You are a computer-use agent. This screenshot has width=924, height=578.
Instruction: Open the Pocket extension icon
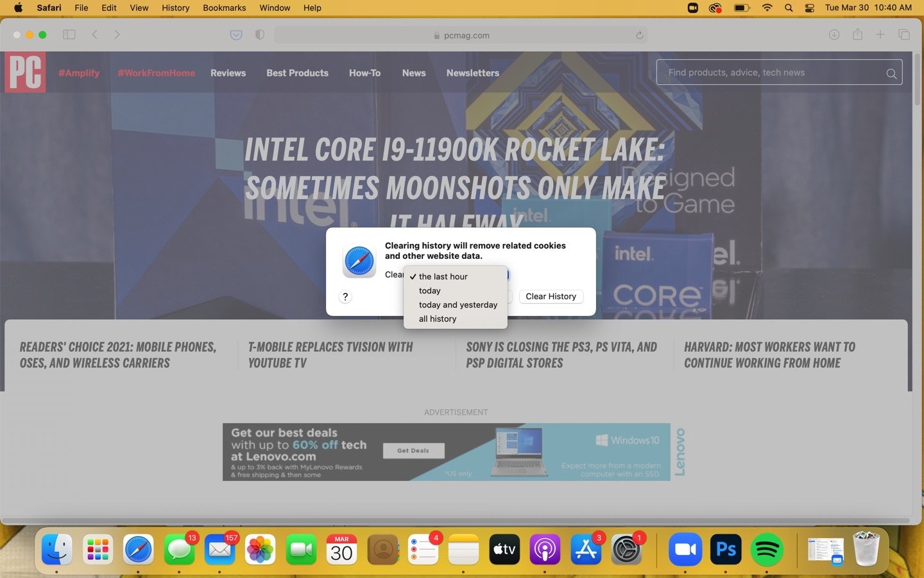coord(236,35)
